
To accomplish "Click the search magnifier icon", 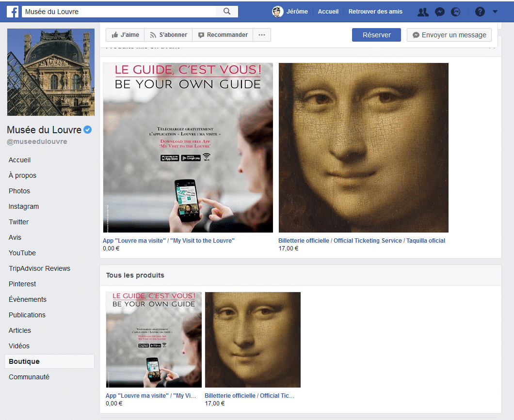I will click(227, 12).
